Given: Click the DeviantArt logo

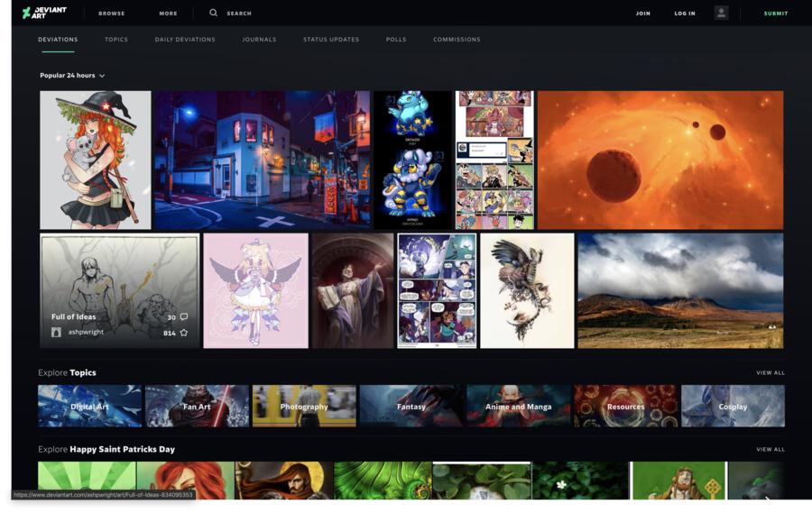Looking at the screenshot, I should coord(44,13).
